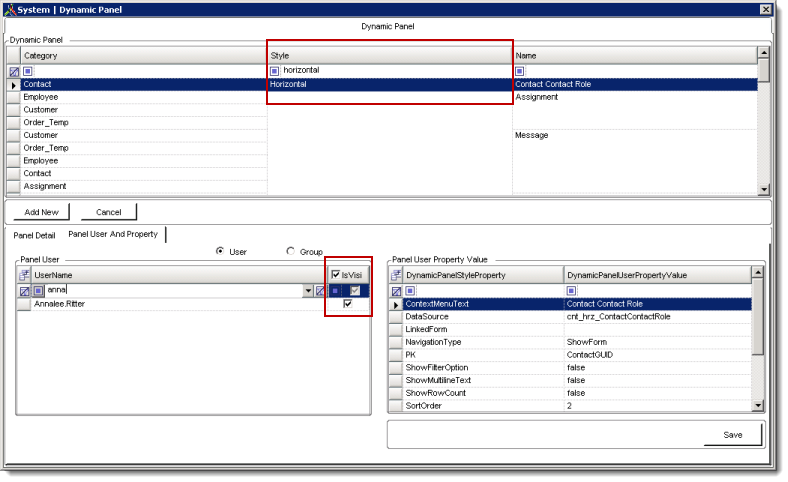This screenshot has width=788, height=482.
Task: Open the Panel User And Property tab
Action: pyautogui.click(x=113, y=234)
